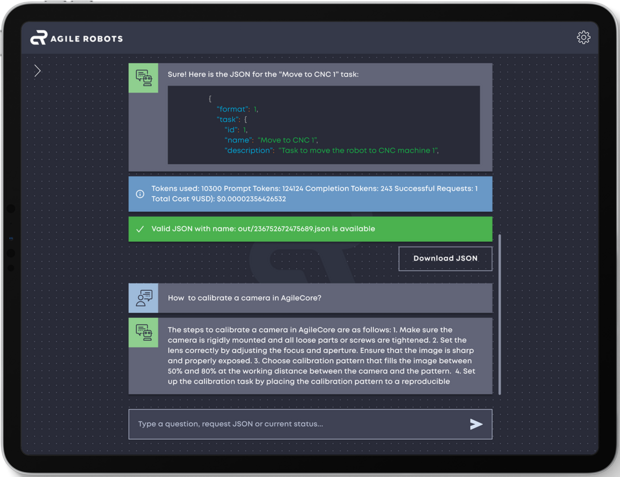Click the "Sure! Here is the JSON" reply text
620x477 pixels.
tap(263, 74)
